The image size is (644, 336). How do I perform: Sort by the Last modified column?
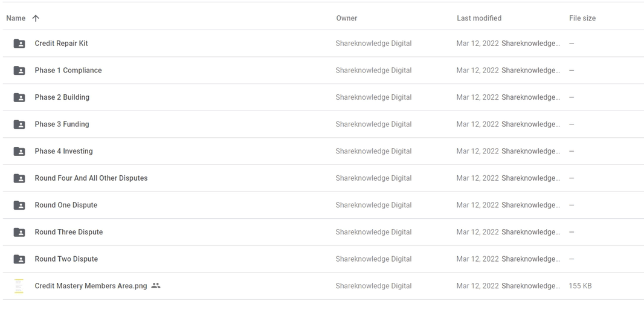coord(479,18)
